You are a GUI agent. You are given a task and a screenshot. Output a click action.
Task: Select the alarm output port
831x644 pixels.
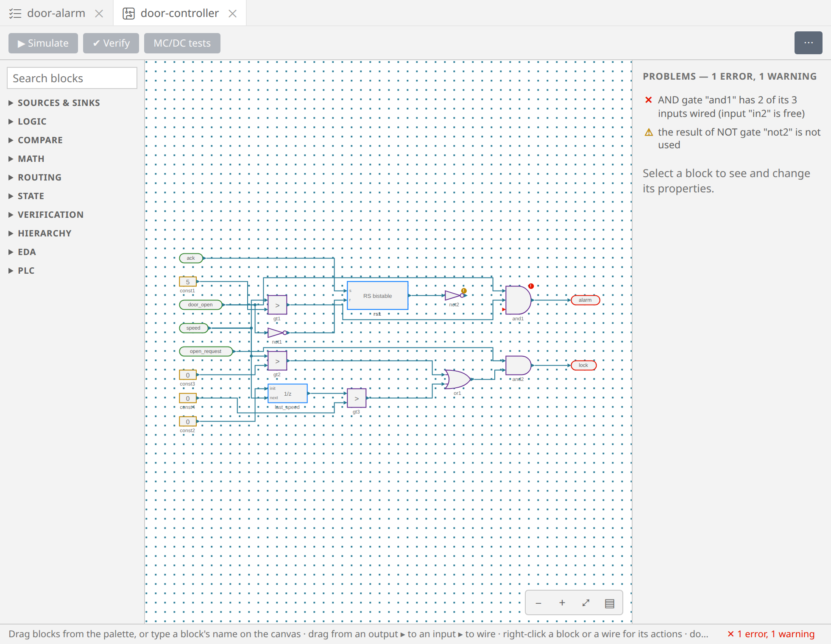(586, 300)
